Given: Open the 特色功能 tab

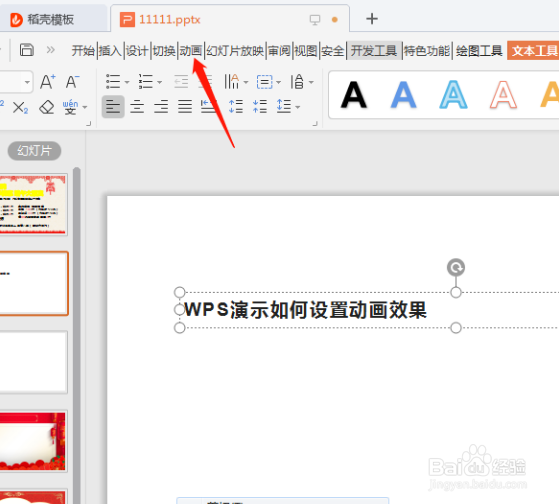Looking at the screenshot, I should point(427,51).
